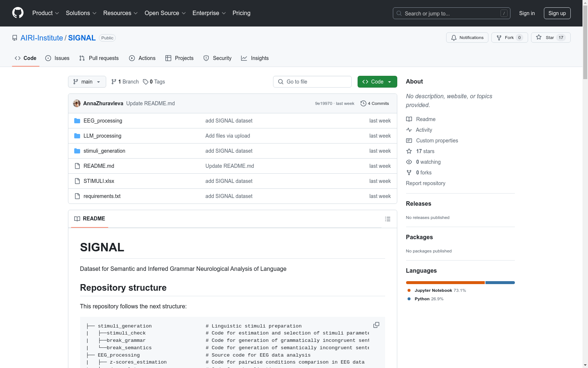The image size is (588, 368).
Task: Expand the Product menu
Action: tap(46, 13)
